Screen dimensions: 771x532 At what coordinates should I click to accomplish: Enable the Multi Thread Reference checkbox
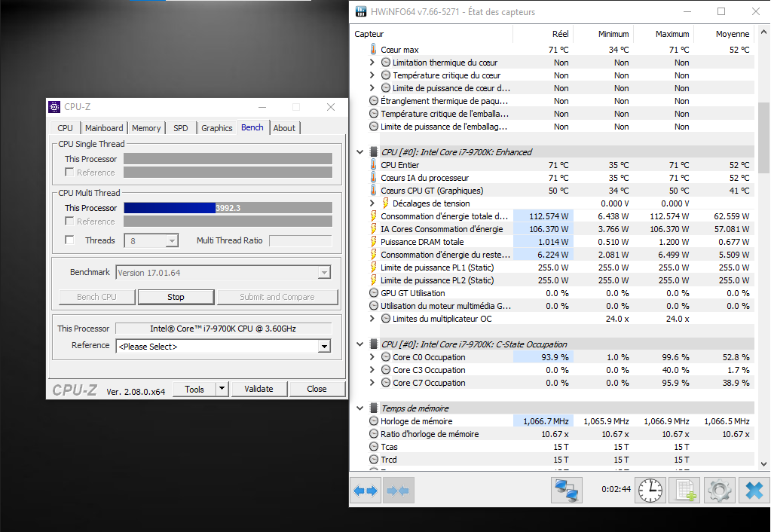[69, 222]
